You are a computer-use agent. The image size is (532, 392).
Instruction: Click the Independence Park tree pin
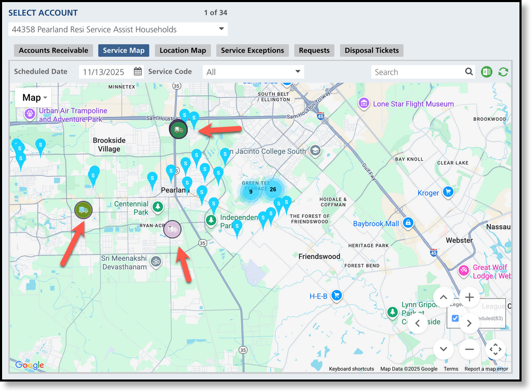point(211,221)
